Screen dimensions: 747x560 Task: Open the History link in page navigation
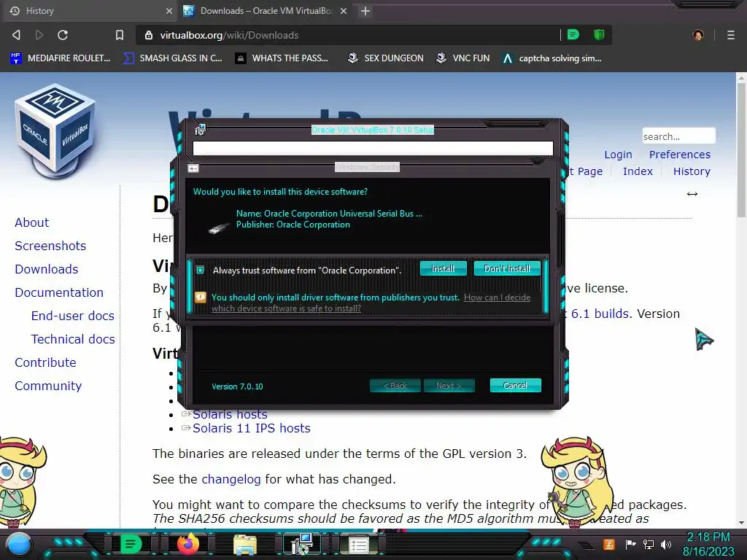692,171
